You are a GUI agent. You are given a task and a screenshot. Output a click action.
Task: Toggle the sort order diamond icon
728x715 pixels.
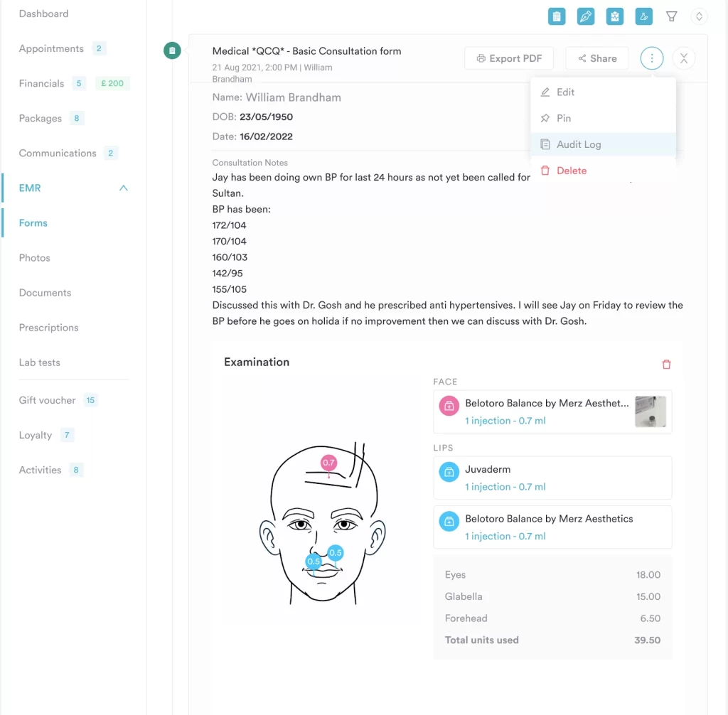pyautogui.click(x=699, y=16)
